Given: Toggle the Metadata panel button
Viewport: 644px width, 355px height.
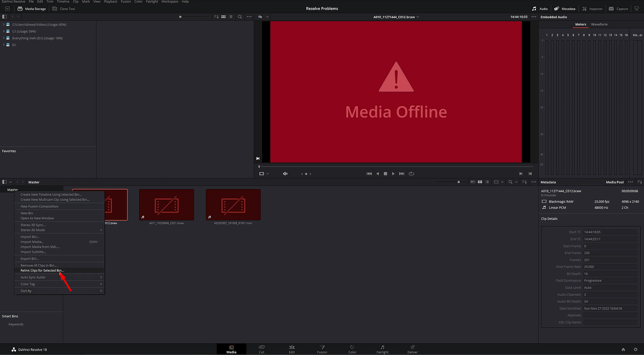Looking at the screenshot, I should [x=565, y=9].
